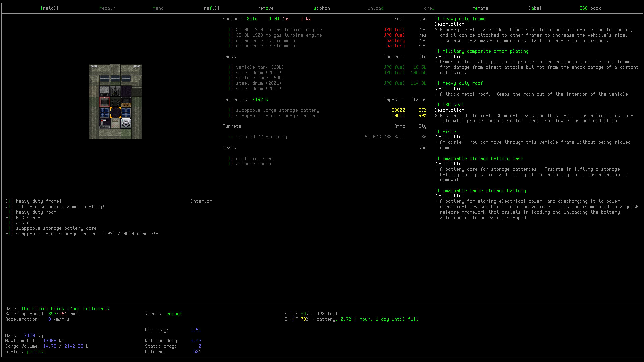Pick the steel drum with 106.6L fuel
Screen dimensions: 644x362
point(327,72)
